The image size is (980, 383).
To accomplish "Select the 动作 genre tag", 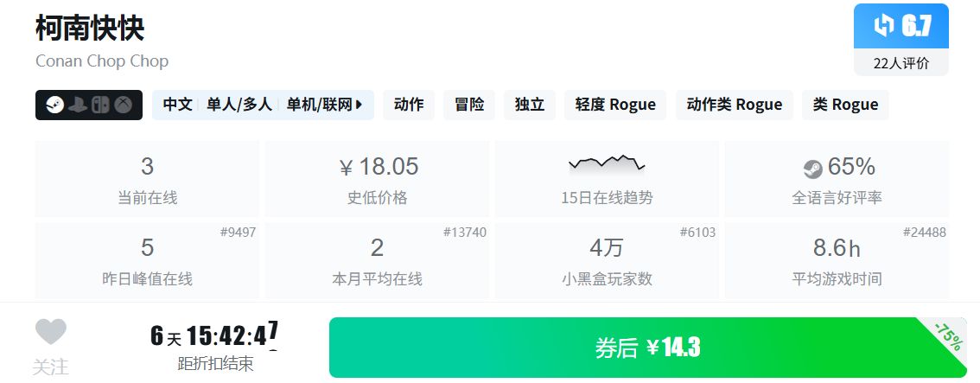I will point(409,105).
